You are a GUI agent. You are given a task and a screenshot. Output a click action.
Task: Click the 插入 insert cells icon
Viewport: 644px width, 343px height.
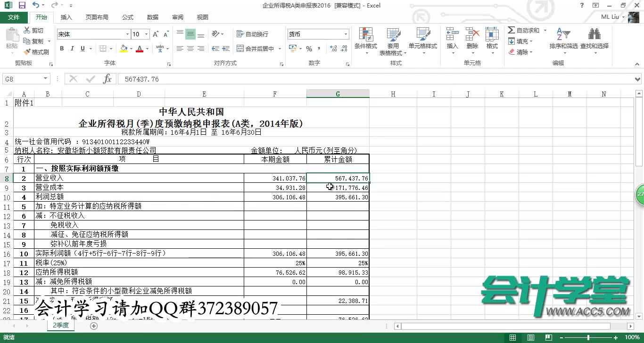point(452,41)
